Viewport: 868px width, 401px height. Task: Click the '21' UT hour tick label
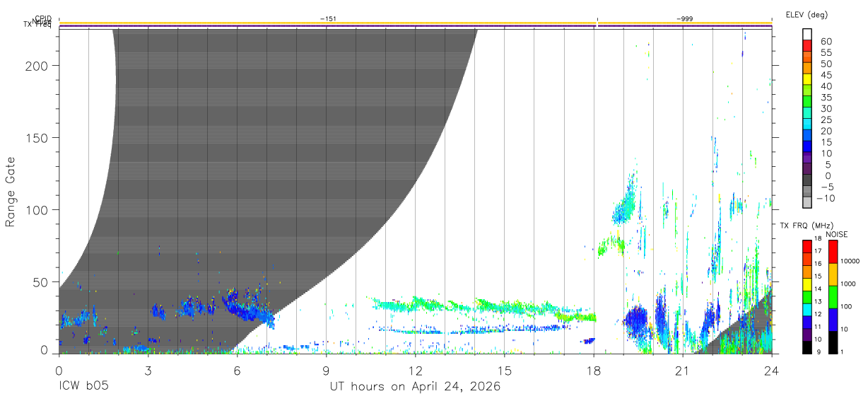[x=683, y=370]
